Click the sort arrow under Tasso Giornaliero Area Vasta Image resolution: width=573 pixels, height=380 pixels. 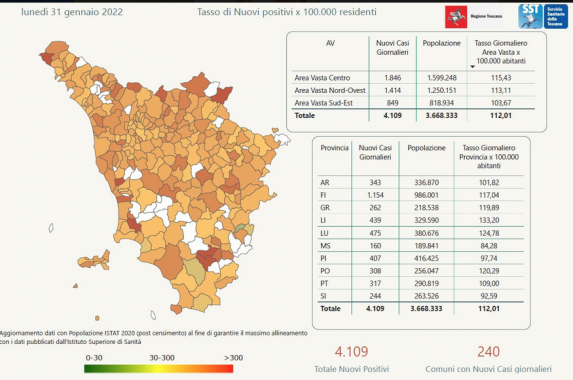click(x=472, y=66)
